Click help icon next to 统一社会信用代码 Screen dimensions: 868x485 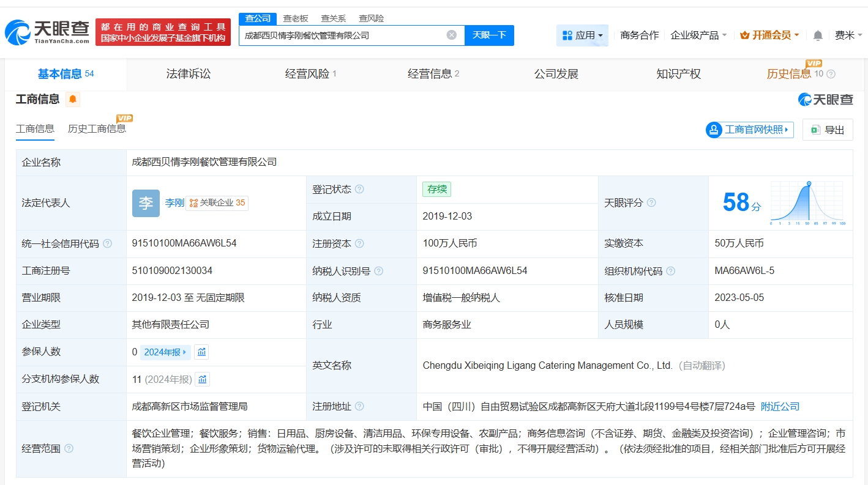pos(108,243)
